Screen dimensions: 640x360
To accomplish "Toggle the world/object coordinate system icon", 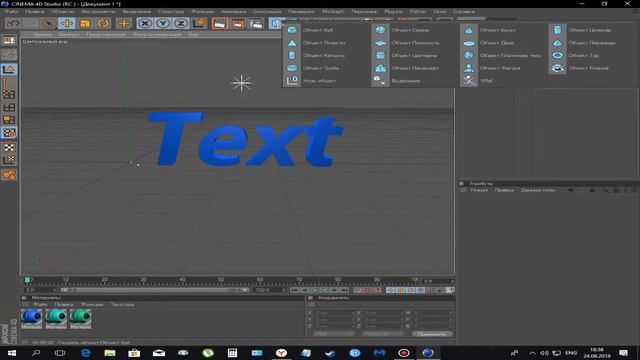I will tap(199, 23).
